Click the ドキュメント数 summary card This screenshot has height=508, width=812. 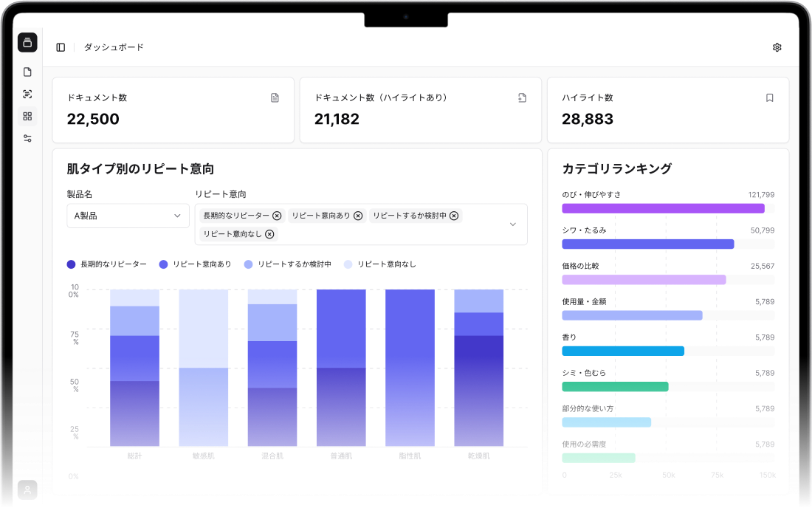pos(173,109)
